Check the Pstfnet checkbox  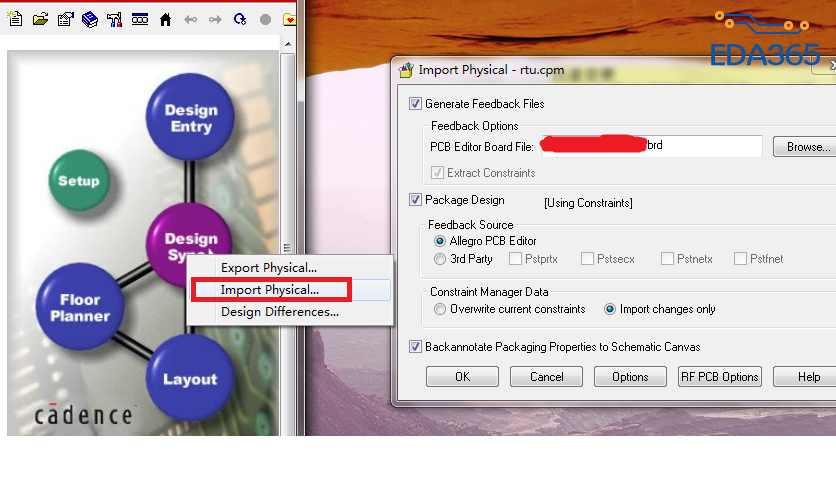(740, 259)
